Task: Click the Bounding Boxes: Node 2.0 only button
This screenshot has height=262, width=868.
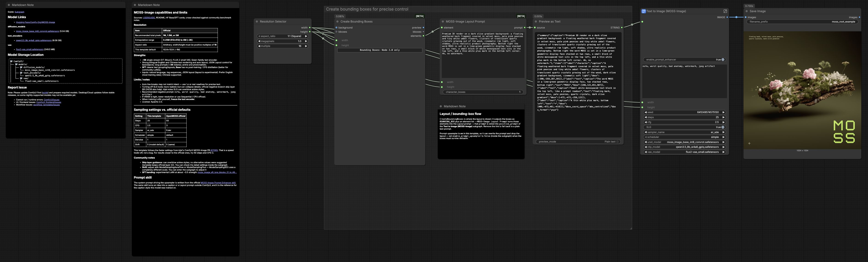Action: point(380,50)
